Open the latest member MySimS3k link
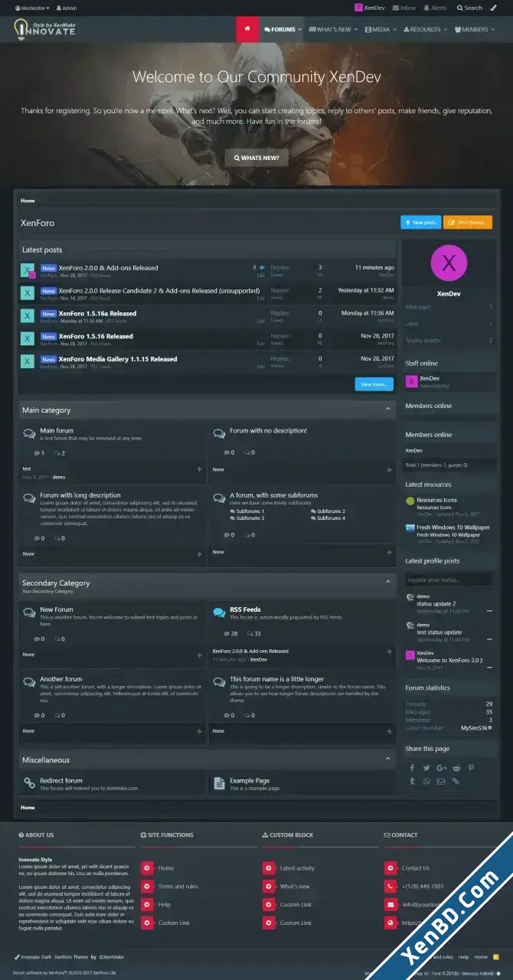513x980 pixels. pyautogui.click(x=476, y=728)
